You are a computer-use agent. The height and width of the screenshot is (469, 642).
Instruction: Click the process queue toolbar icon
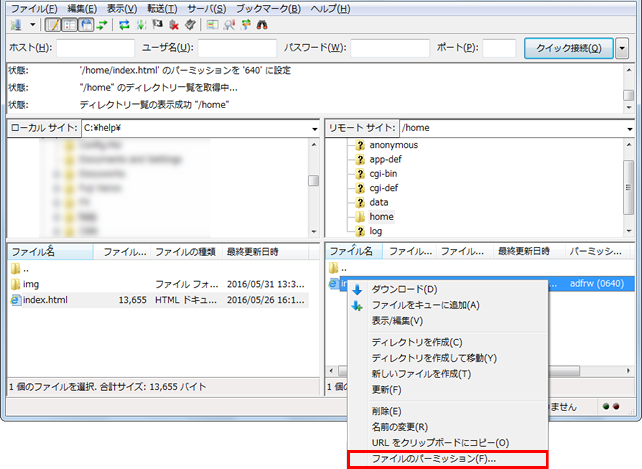(x=141, y=23)
